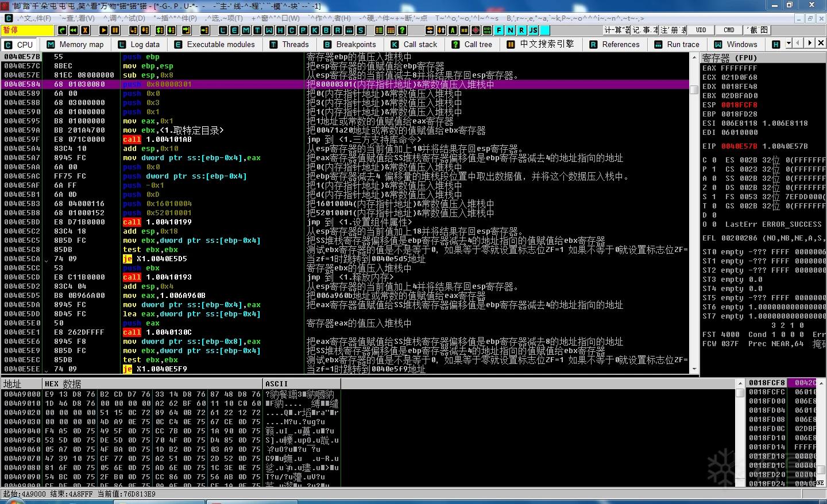Switch to the Memory map tab

(x=75, y=44)
